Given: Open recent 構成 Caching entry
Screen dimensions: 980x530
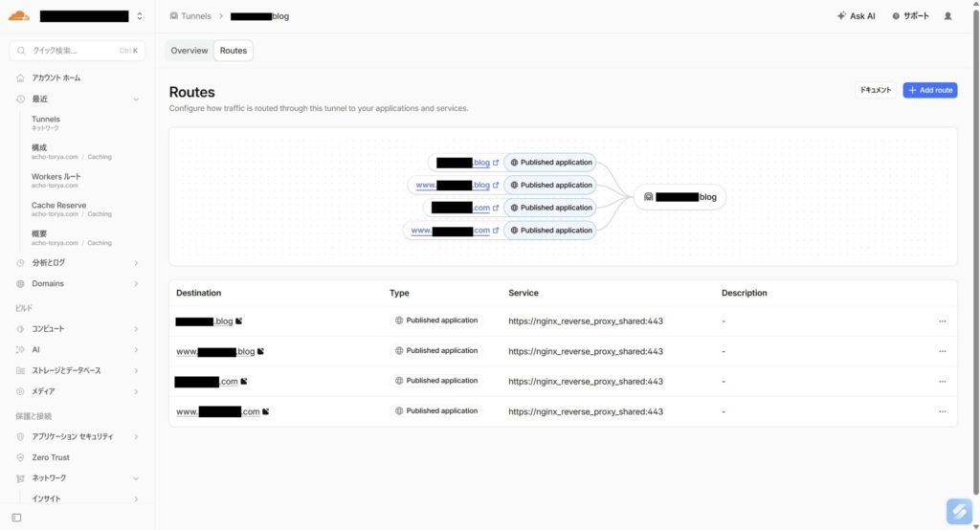Looking at the screenshot, I should point(71,152).
